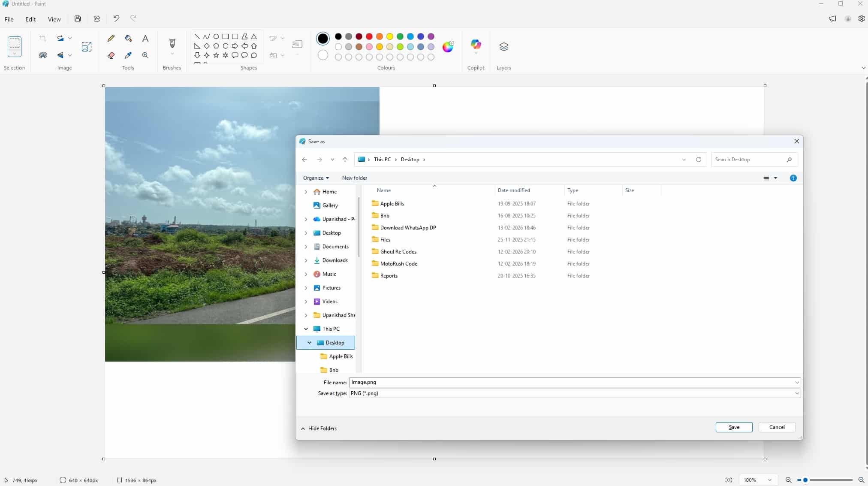Select the Pencil tool

pos(111,38)
